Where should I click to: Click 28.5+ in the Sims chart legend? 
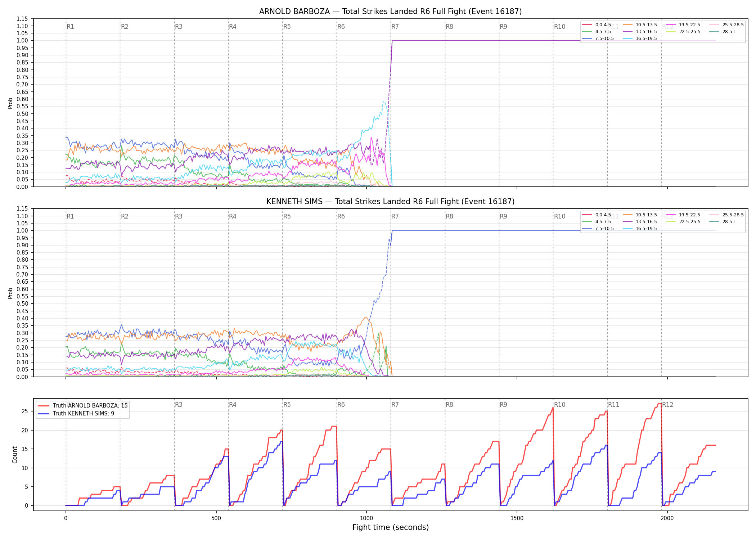click(729, 222)
